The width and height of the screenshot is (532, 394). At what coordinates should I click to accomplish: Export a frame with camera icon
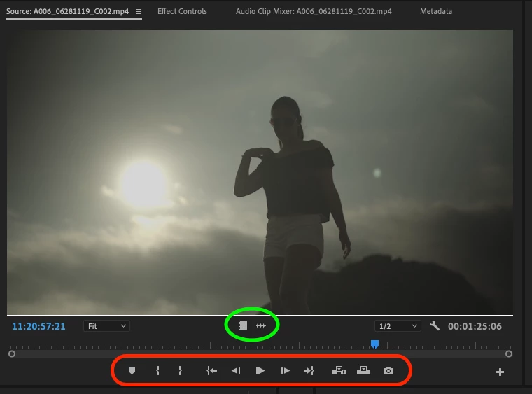coord(388,371)
